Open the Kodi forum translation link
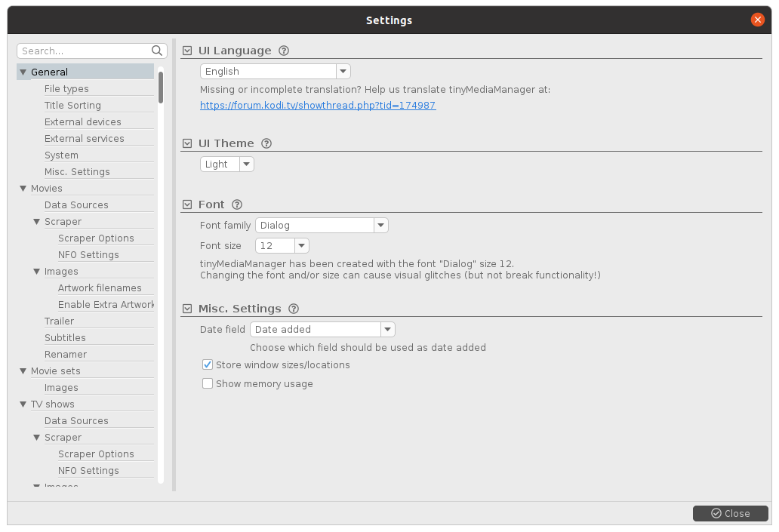 (x=318, y=106)
